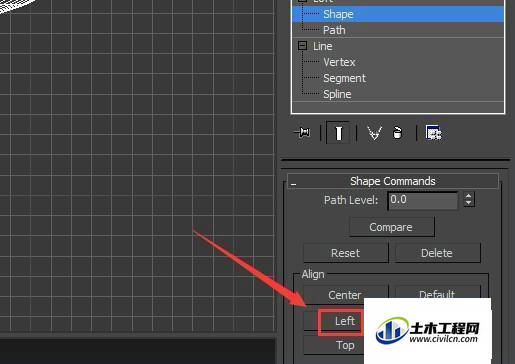Select Line entry in modifier stack
515x364 pixels.
click(x=322, y=46)
